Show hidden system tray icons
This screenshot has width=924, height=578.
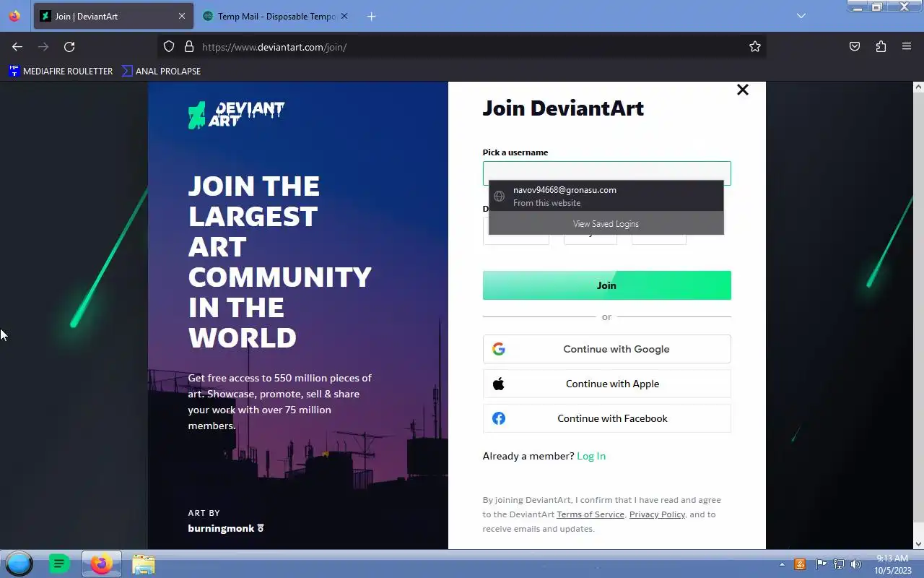click(782, 564)
